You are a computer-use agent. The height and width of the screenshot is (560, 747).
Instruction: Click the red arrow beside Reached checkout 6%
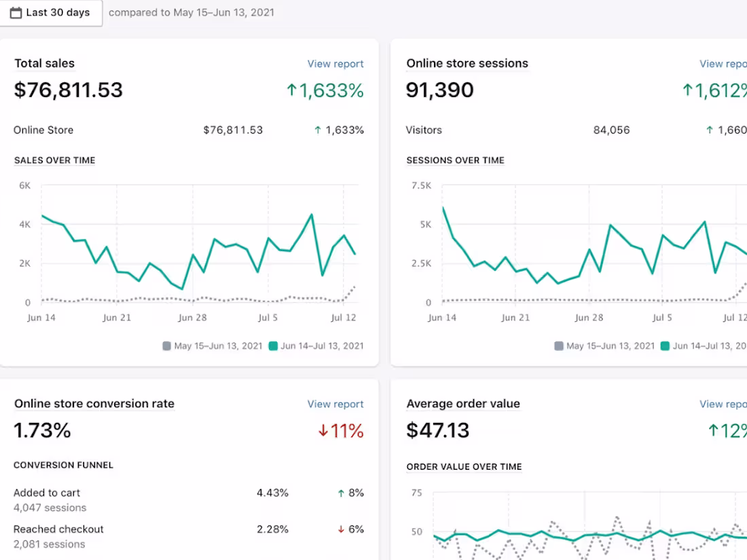341,529
